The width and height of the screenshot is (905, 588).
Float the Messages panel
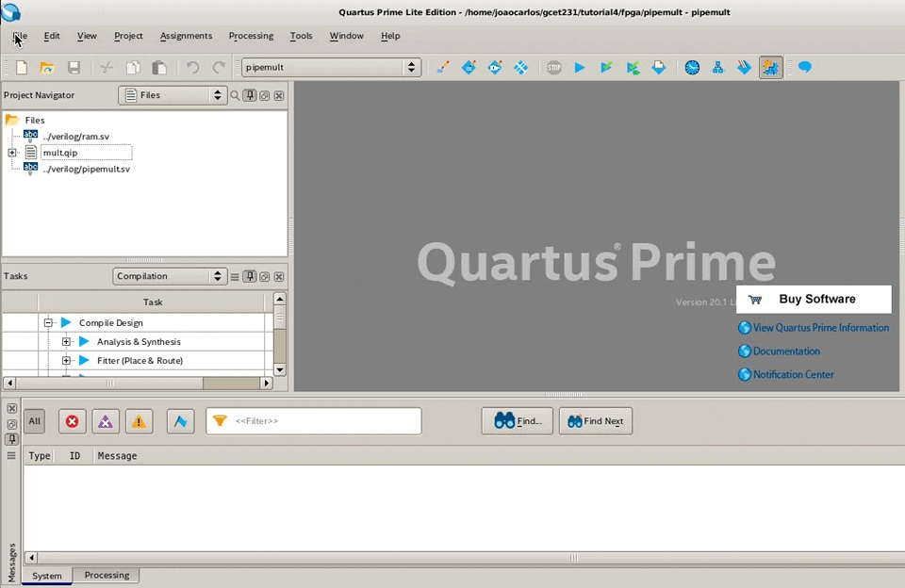point(11,424)
